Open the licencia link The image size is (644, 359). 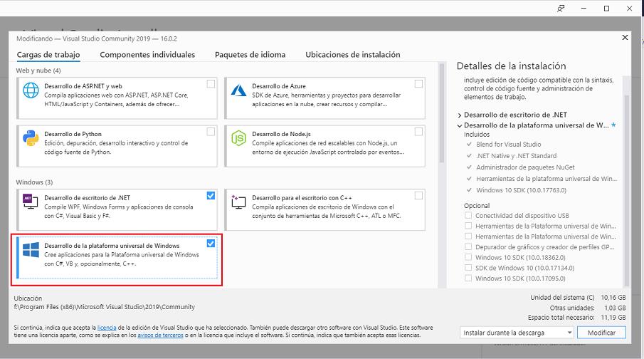(107, 328)
